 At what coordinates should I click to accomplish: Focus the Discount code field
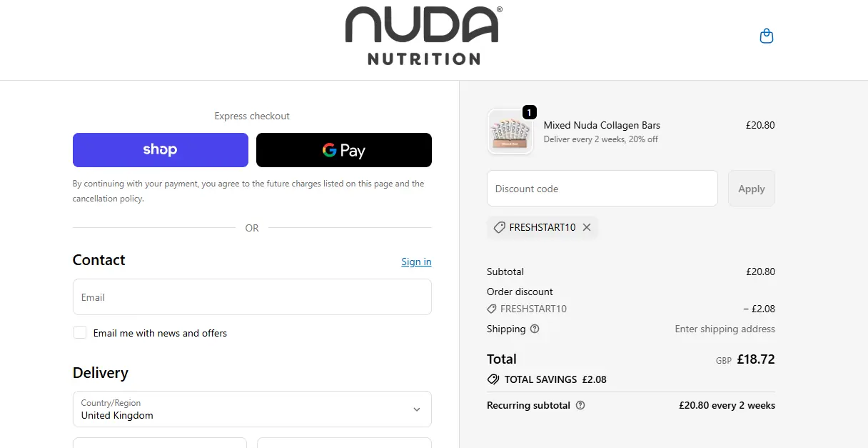pos(602,189)
